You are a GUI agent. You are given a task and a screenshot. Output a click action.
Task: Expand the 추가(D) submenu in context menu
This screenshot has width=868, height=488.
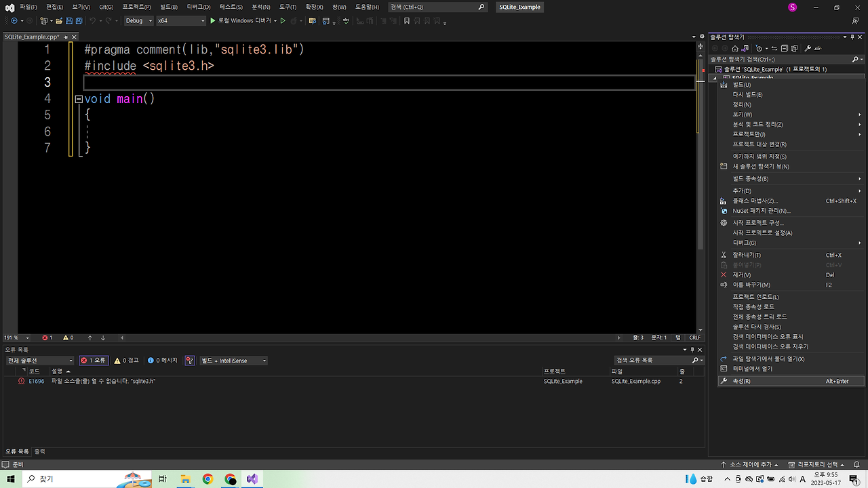pos(791,191)
